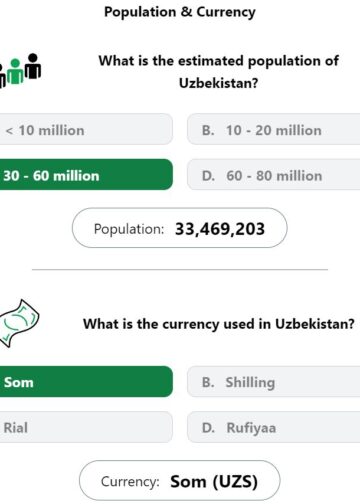This screenshot has height=504, width=360.
Task: Select the '30 - 60 million' answer
Action: point(86,175)
